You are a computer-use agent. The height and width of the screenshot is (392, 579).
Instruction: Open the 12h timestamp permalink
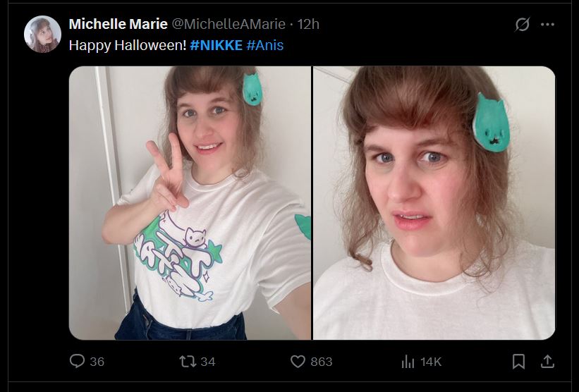308,24
